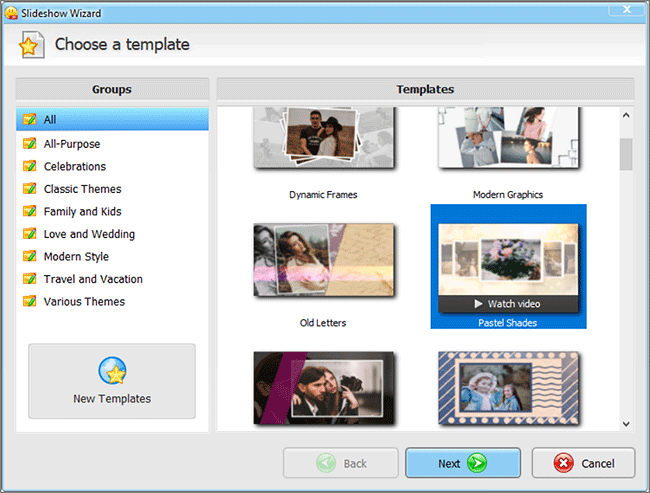Select the couple template with maroon stripe

[x=324, y=388]
